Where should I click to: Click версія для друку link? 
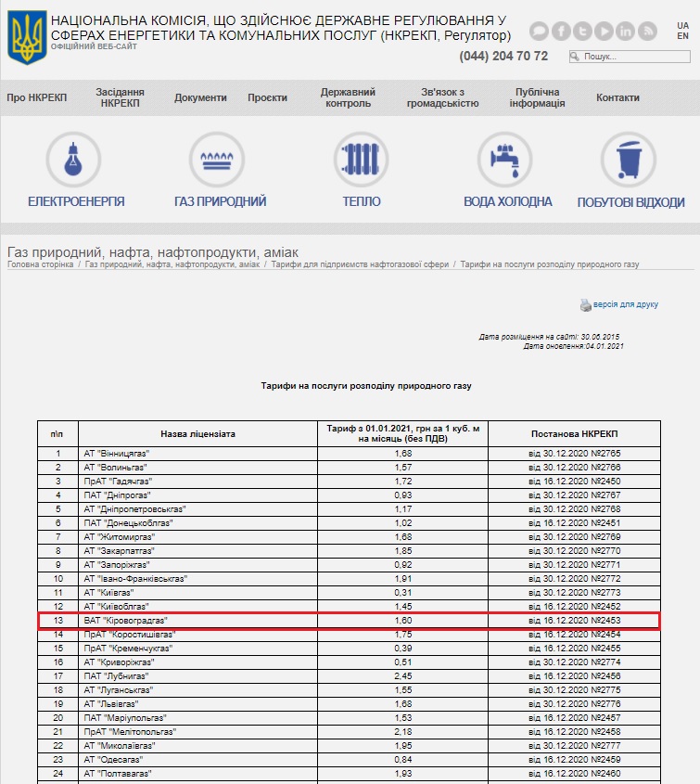pyautogui.click(x=626, y=304)
